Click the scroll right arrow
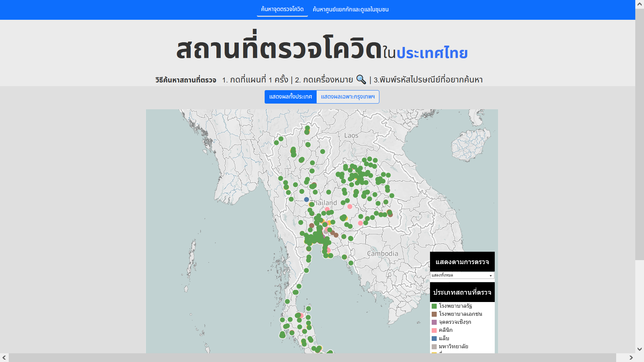644x362 pixels. coord(631,358)
